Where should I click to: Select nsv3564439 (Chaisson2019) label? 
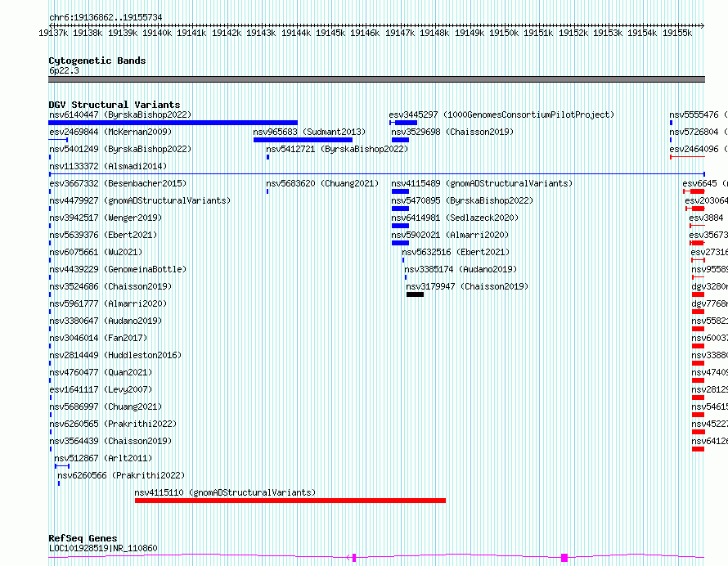[110, 441]
